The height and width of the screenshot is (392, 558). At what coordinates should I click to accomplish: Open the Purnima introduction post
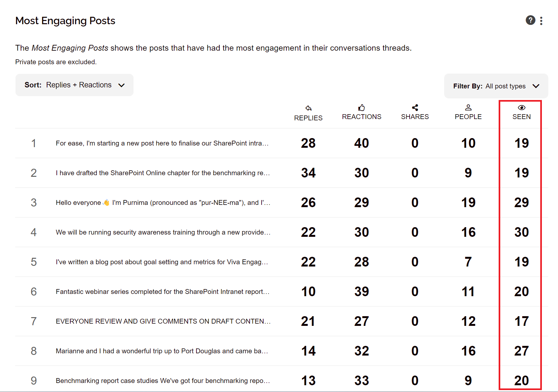click(163, 203)
